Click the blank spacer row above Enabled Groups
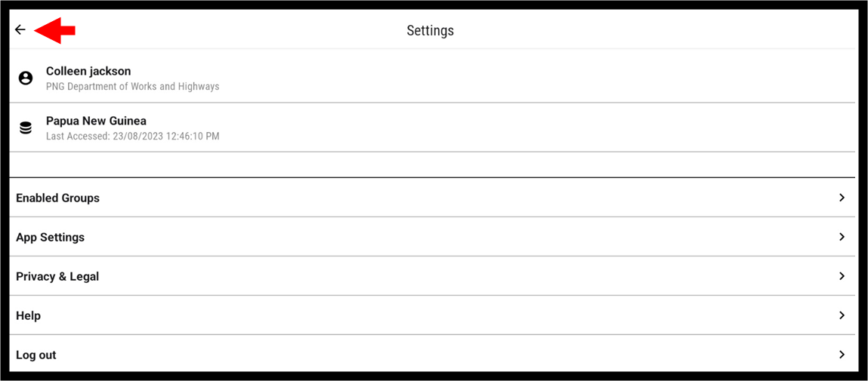The width and height of the screenshot is (868, 381). point(432,164)
